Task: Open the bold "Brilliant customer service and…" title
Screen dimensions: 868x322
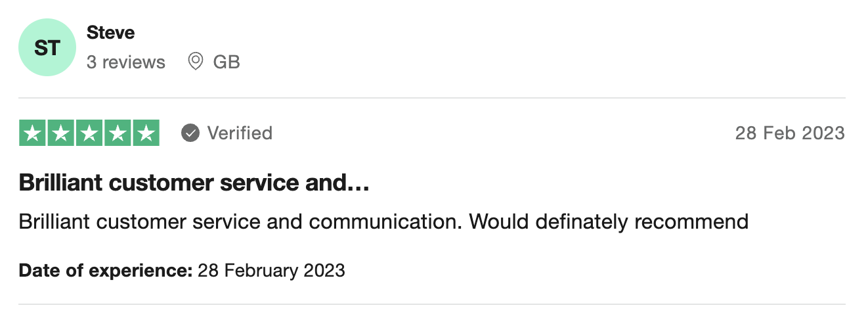Action: coord(194,183)
